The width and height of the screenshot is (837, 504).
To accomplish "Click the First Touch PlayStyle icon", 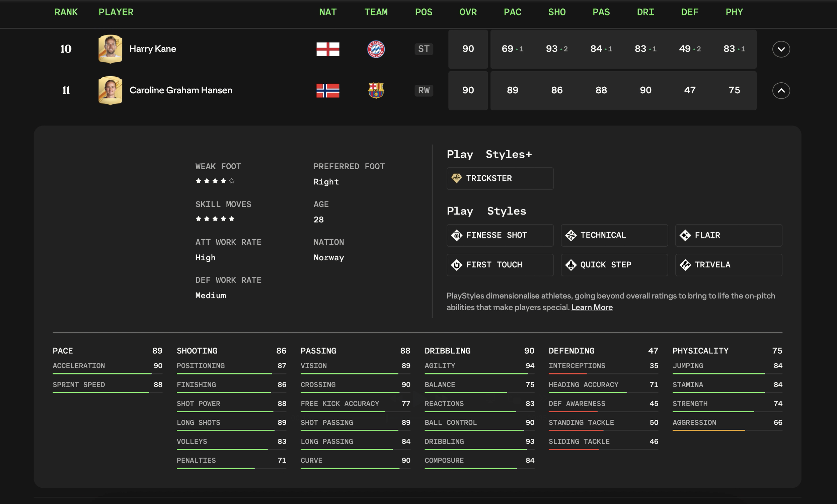I will pyautogui.click(x=457, y=265).
